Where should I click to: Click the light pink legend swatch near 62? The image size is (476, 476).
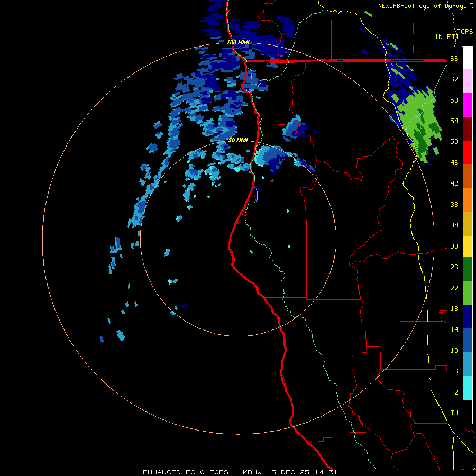click(x=467, y=81)
